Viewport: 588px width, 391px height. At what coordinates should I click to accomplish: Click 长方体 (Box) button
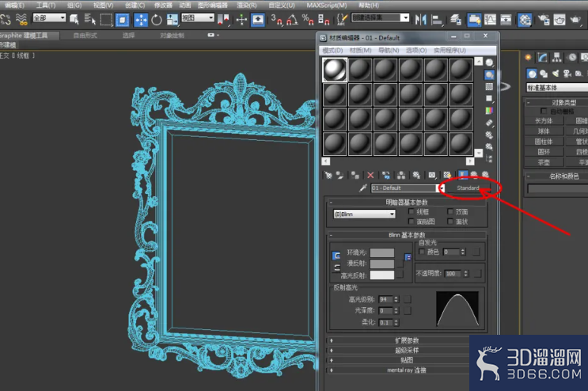(x=544, y=121)
